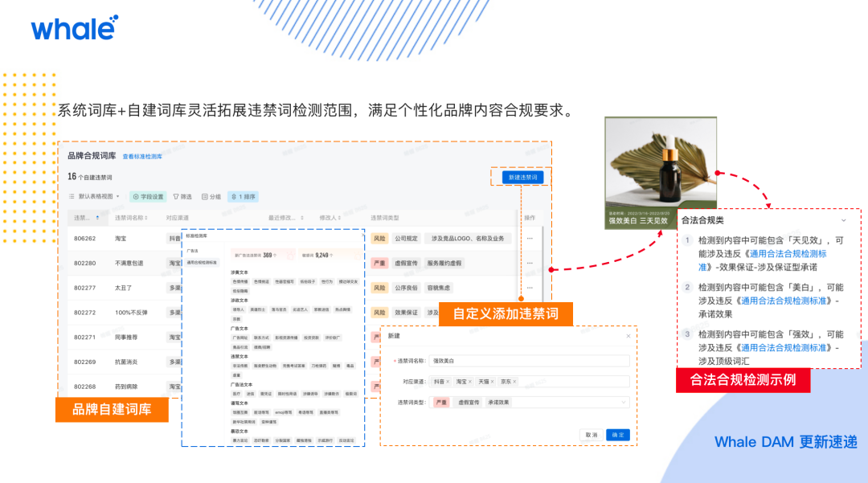Image resolution: width=868 pixels, height=483 pixels.
Task: Click the 确定 confirm button
Action: click(x=618, y=435)
